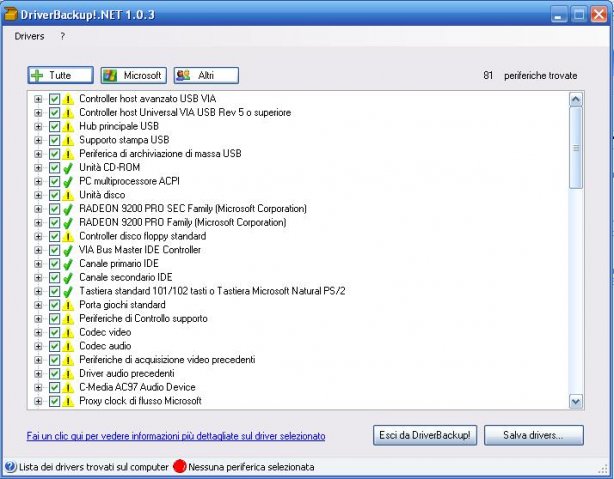
Task: Select Driver audio precedenti row text
Action: click(x=127, y=373)
